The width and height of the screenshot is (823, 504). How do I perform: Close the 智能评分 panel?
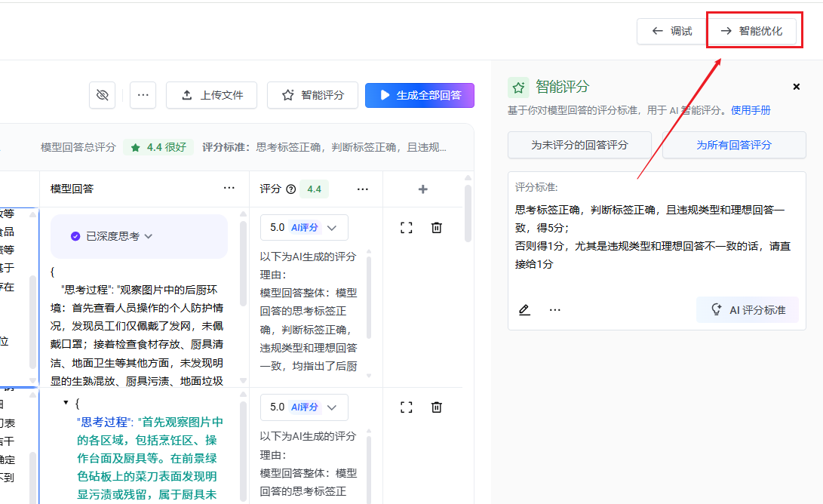point(796,87)
